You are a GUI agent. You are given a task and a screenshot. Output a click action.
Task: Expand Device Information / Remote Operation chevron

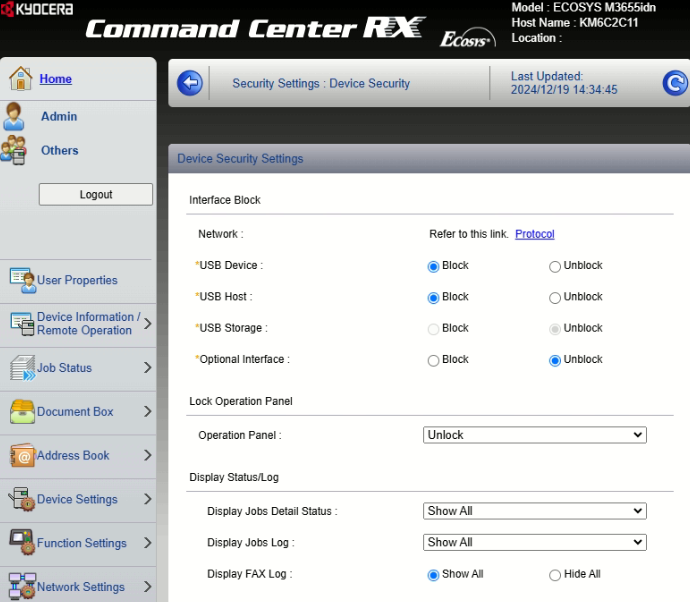147,324
